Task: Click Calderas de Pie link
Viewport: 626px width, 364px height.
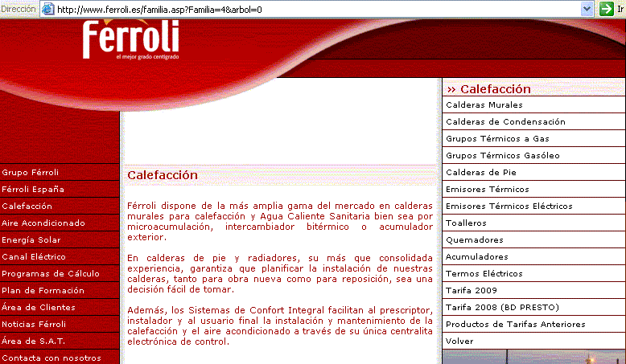Action: coord(481,172)
